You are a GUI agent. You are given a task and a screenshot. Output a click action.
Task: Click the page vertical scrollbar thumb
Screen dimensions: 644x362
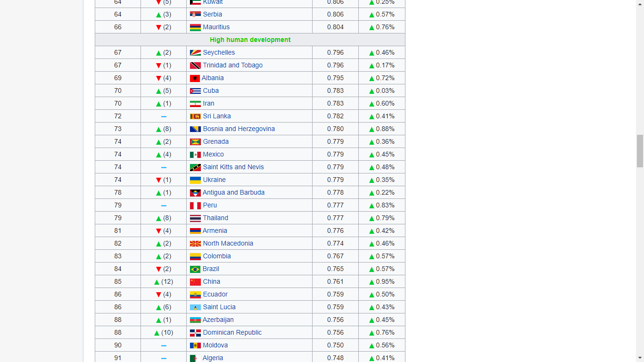click(640, 151)
